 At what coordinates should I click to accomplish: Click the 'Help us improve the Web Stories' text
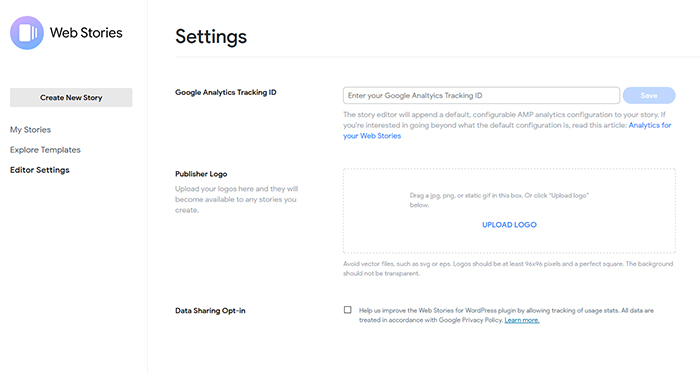coord(506,315)
